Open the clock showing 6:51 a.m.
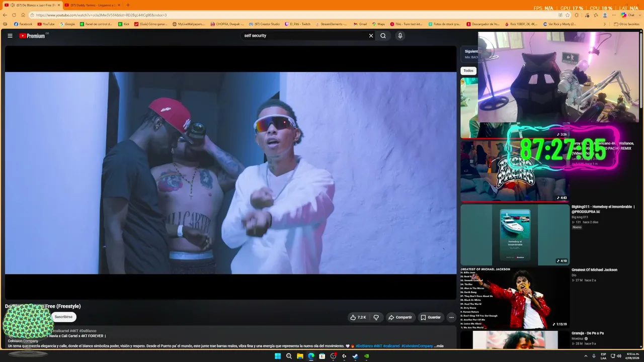This screenshot has height=362, width=644. 633,356
